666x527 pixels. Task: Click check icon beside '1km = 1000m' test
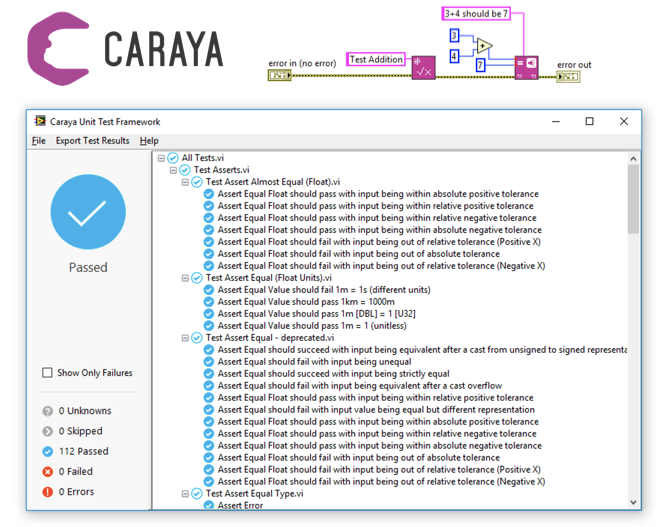point(209,302)
